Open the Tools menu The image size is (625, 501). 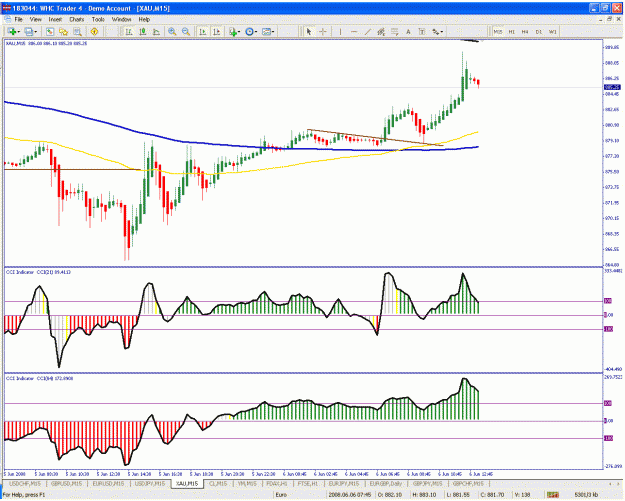point(98,19)
